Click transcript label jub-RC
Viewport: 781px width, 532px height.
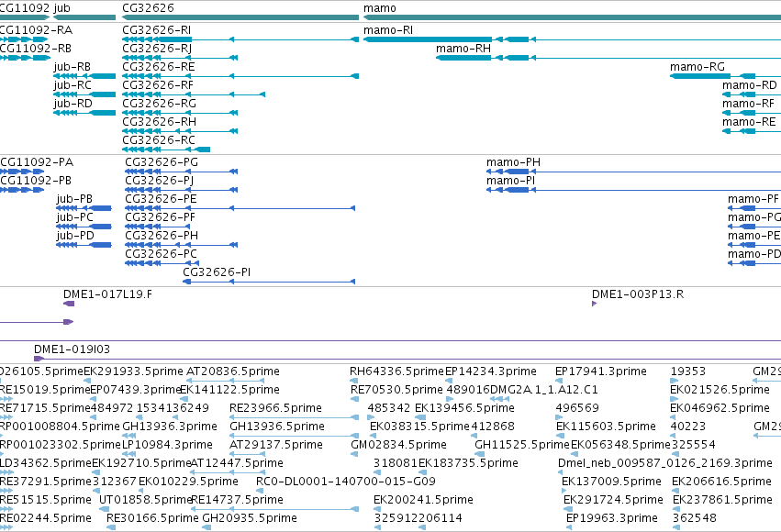coord(73,85)
